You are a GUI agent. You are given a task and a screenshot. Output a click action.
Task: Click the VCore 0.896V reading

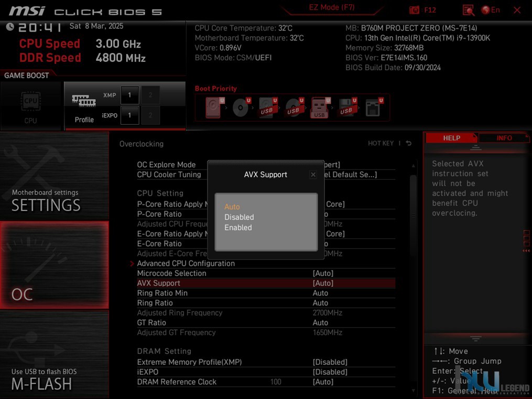(218, 48)
